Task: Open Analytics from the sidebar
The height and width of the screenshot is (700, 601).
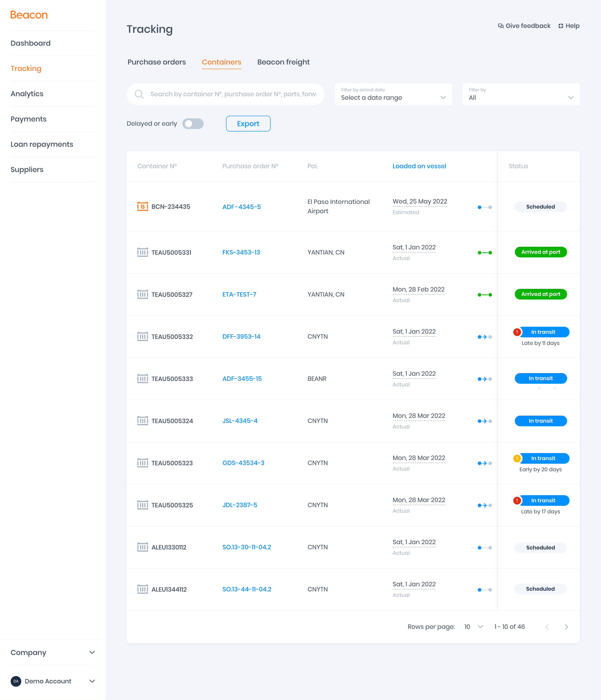Action: click(x=27, y=94)
